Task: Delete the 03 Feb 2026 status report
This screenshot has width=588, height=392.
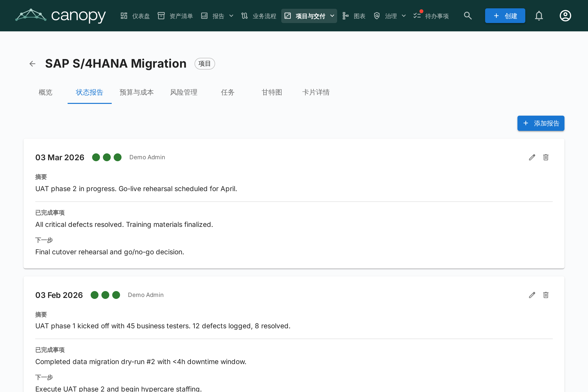Action: pyautogui.click(x=546, y=295)
